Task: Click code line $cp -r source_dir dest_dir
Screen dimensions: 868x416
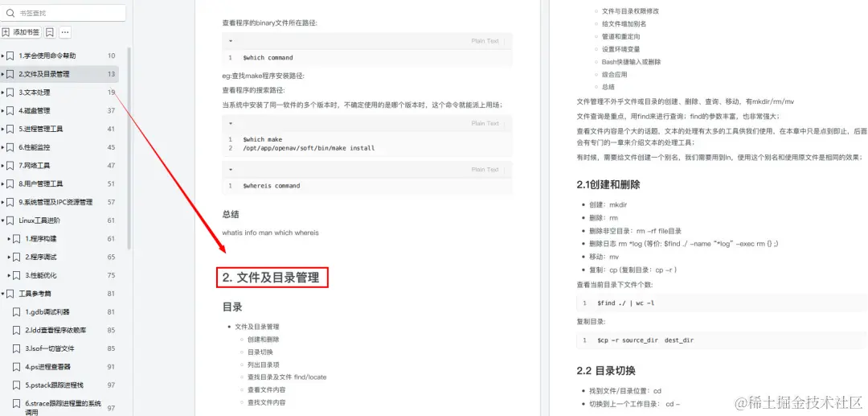Action: (x=645, y=340)
